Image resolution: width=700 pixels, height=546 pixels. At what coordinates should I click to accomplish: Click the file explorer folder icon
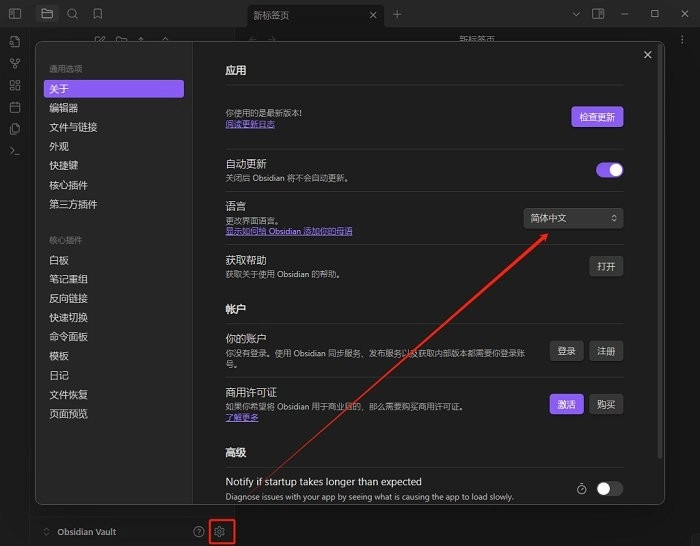pyautogui.click(x=47, y=14)
